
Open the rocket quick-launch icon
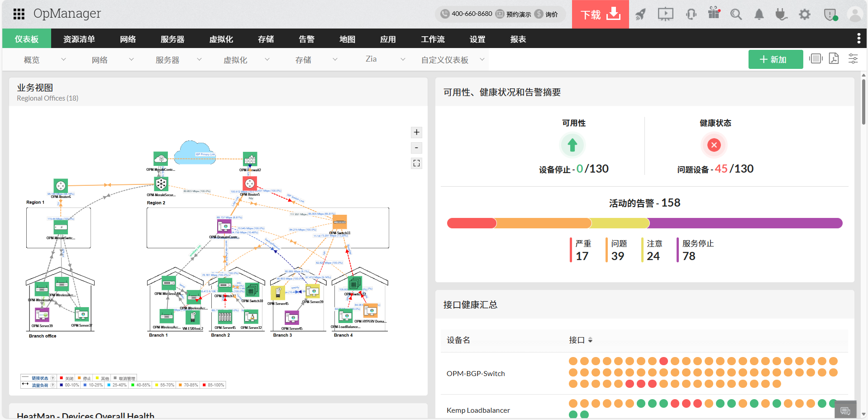click(640, 14)
